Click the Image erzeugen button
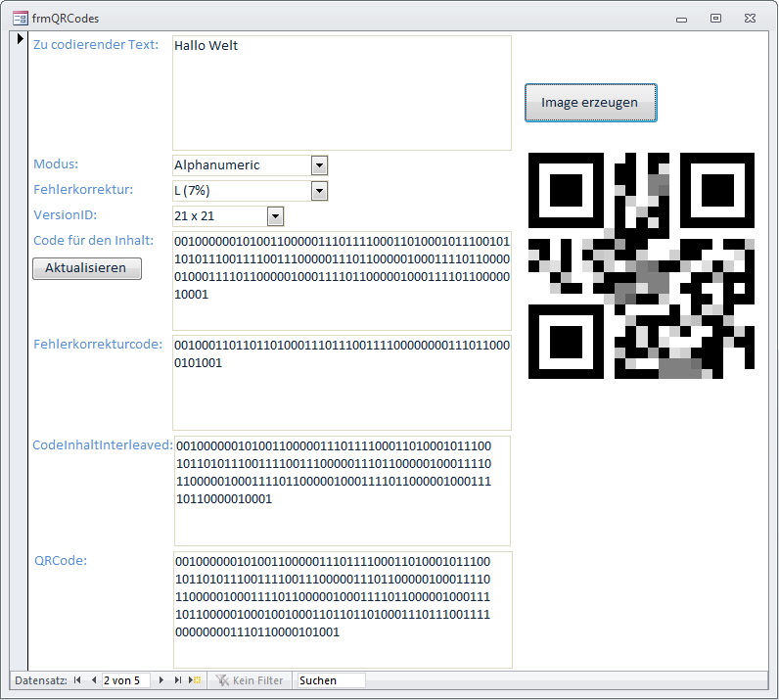Screen dimensions: 779x700 pos(591,103)
